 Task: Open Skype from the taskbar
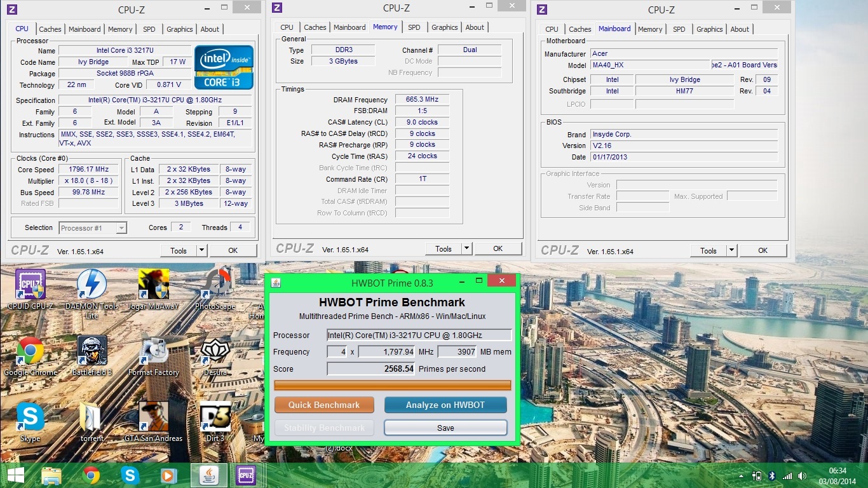tap(130, 475)
